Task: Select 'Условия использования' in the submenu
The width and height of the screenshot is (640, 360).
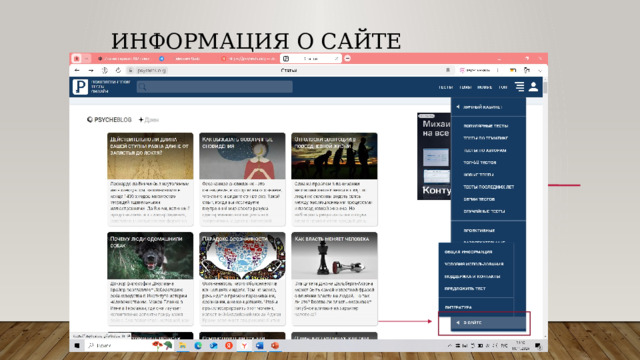Action: click(x=474, y=264)
